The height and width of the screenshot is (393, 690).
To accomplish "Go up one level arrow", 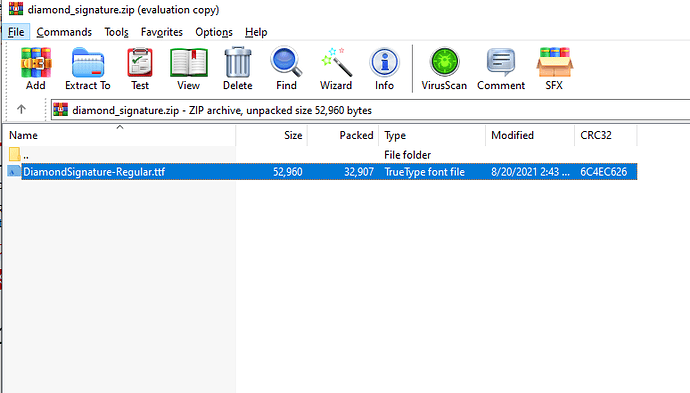I will point(21,109).
